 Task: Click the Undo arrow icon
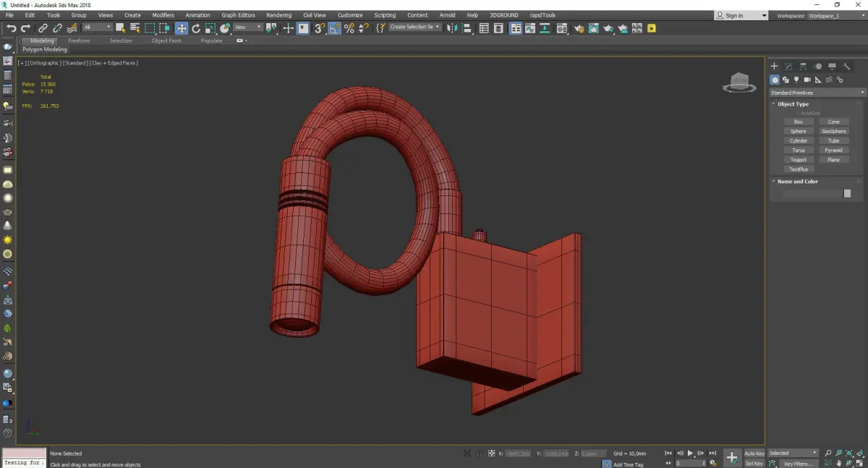tap(11, 28)
